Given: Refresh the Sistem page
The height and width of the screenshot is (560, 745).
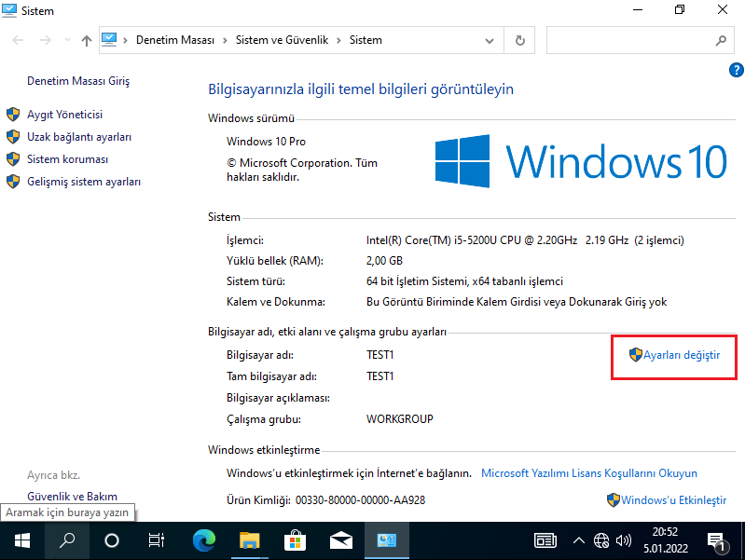Looking at the screenshot, I should pos(519,40).
